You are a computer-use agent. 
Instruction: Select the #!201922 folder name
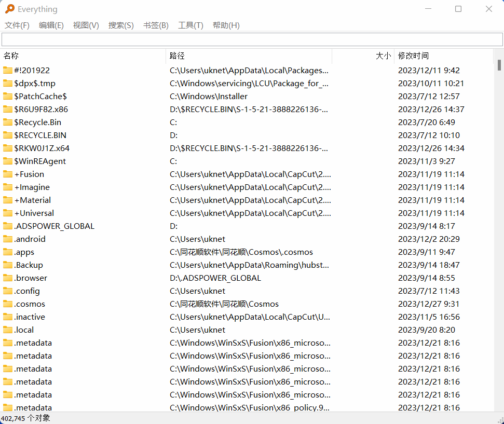[32, 70]
